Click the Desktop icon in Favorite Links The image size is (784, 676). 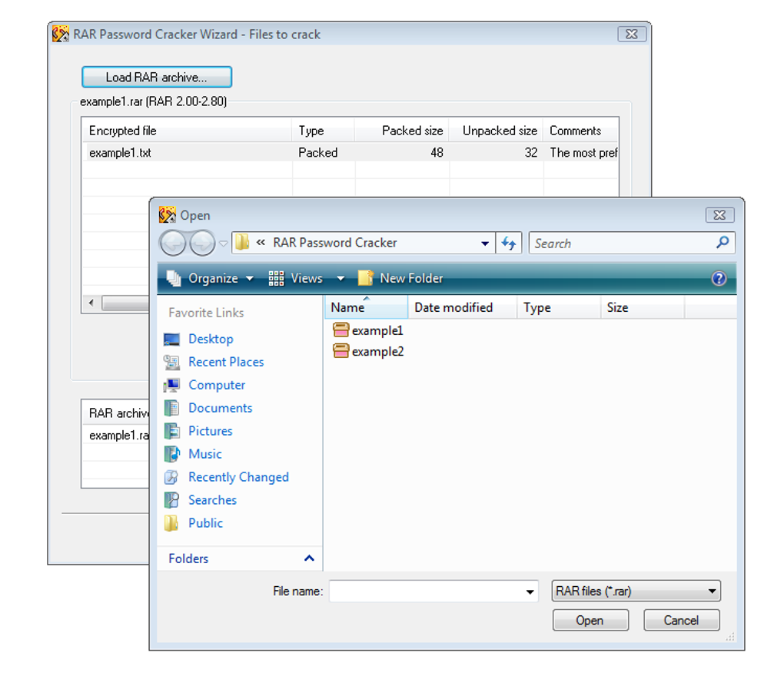click(171, 340)
